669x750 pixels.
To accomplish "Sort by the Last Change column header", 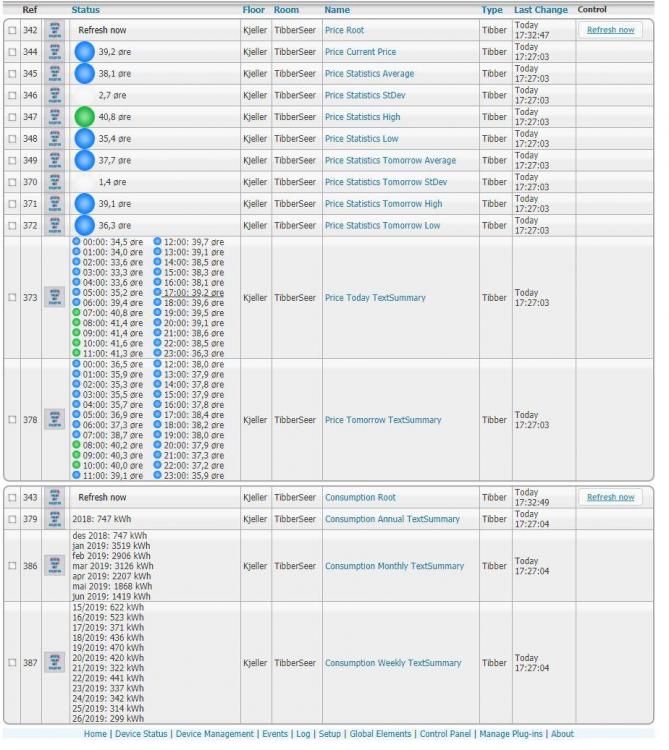I will click(541, 10).
